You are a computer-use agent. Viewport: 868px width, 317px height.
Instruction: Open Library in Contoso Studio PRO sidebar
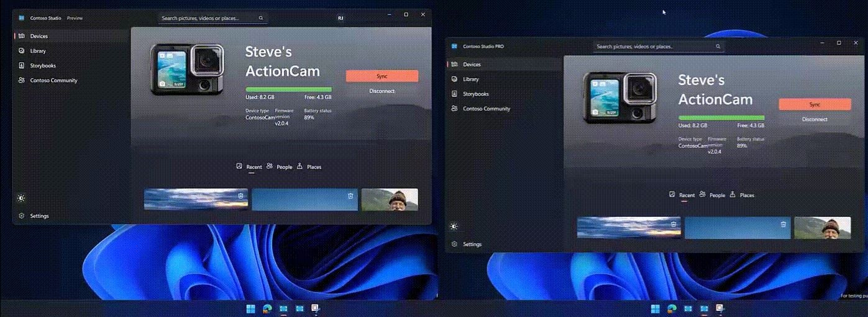pos(470,80)
